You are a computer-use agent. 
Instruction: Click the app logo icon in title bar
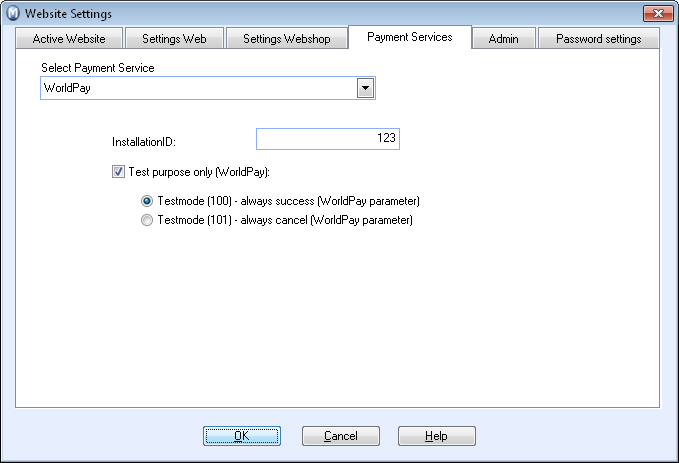(13, 13)
